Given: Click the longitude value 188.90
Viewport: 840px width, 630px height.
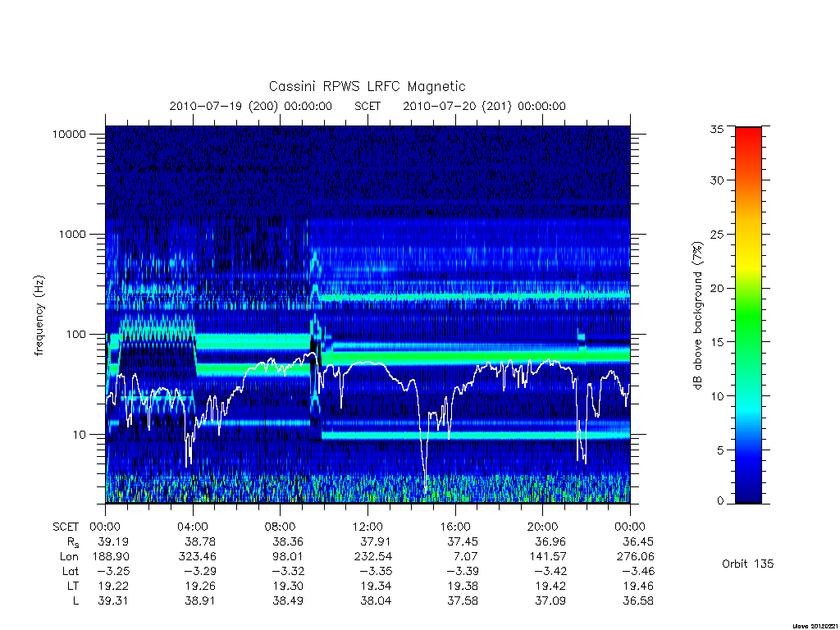Looking at the screenshot, I should coord(111,557).
